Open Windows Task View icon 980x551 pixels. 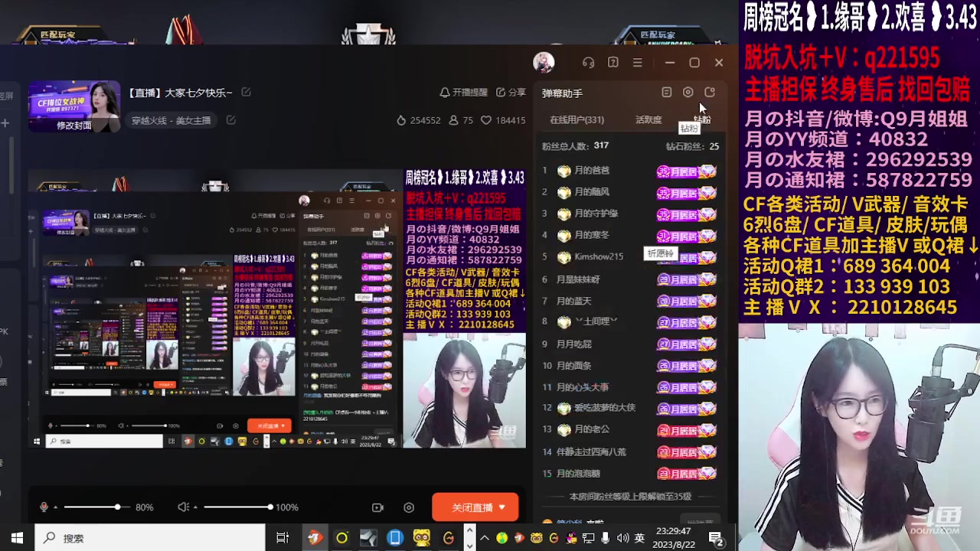coord(283,538)
